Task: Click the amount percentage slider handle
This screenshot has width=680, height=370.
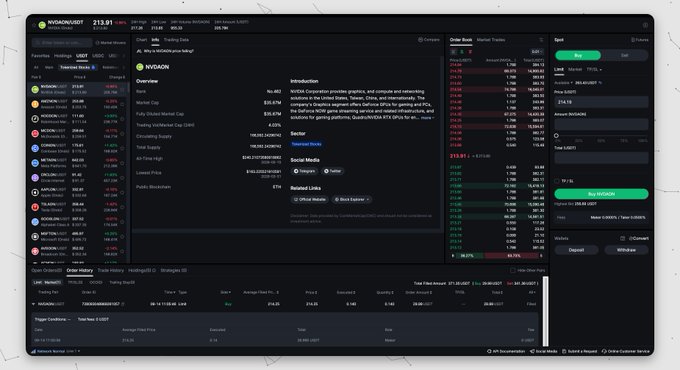Action: [x=556, y=136]
